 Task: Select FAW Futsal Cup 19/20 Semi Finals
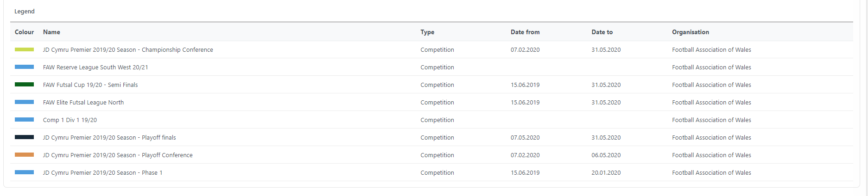[x=90, y=85]
